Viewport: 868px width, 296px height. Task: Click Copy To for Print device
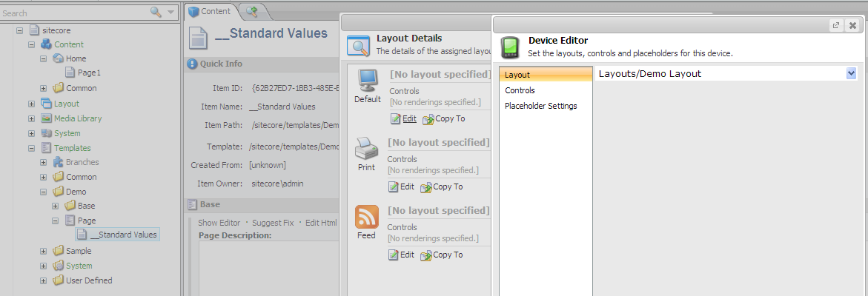[443, 186]
